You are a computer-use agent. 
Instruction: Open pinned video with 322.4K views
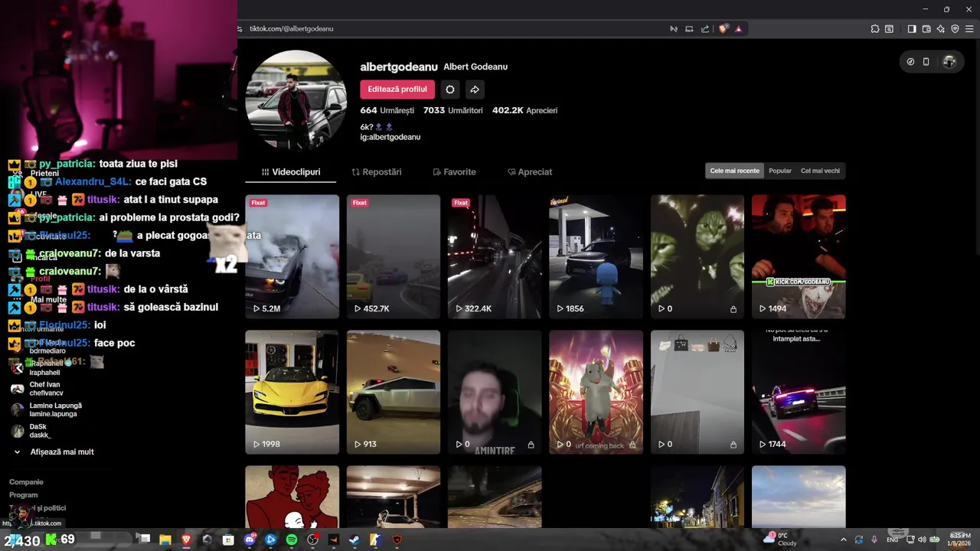495,256
